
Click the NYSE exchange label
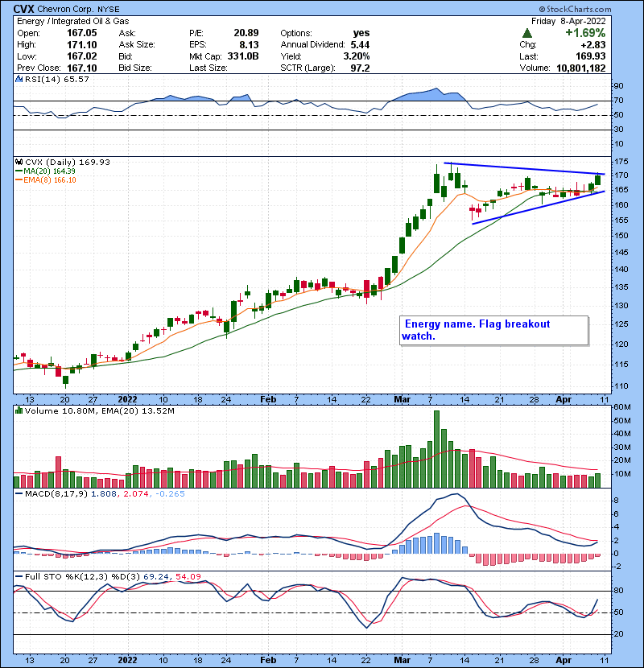click(108, 9)
